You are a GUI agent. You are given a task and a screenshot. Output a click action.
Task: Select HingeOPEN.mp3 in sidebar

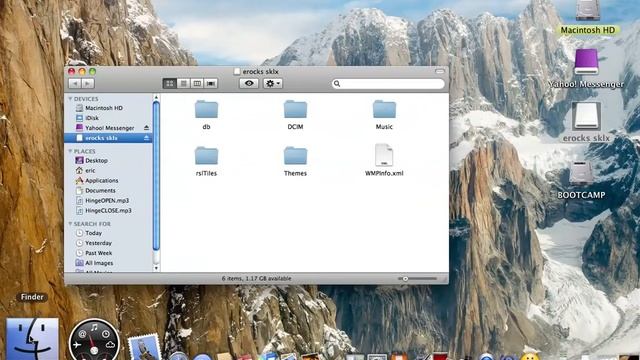[x=108, y=200]
